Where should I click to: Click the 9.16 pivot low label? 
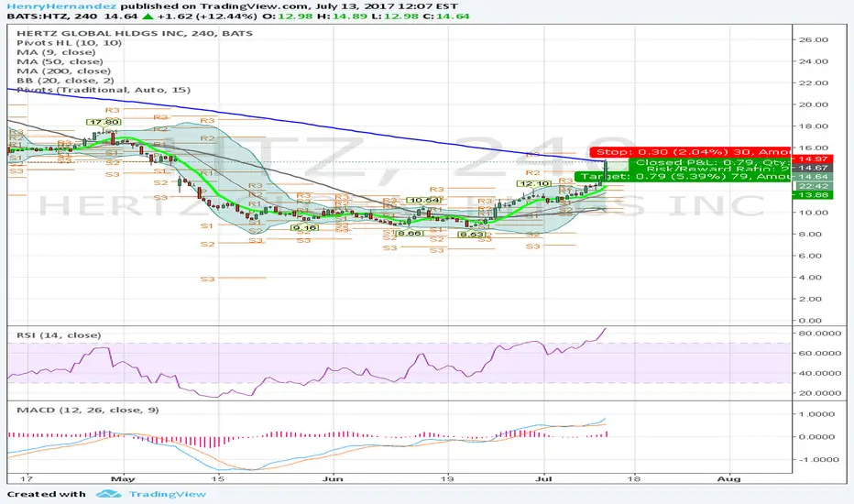304,228
